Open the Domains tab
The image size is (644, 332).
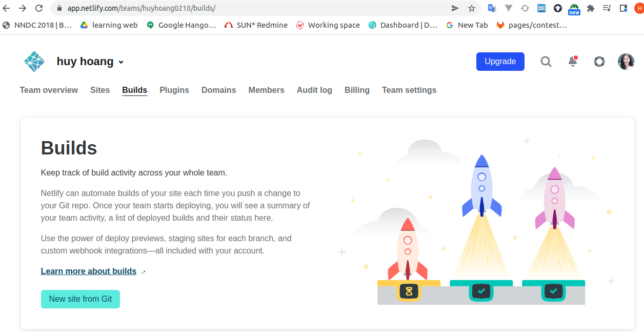click(218, 90)
